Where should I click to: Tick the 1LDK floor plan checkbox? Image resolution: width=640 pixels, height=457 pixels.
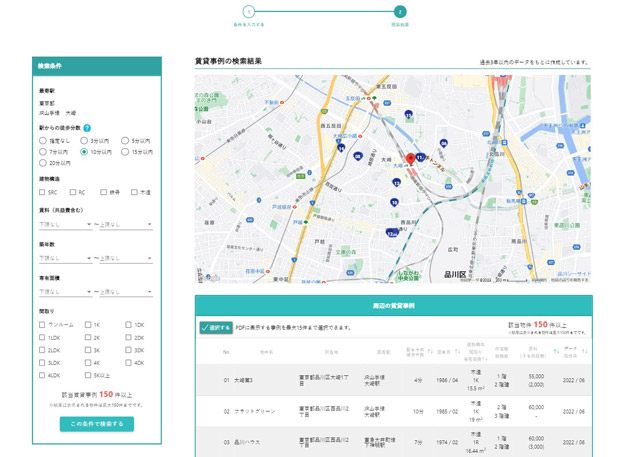[x=42, y=337]
